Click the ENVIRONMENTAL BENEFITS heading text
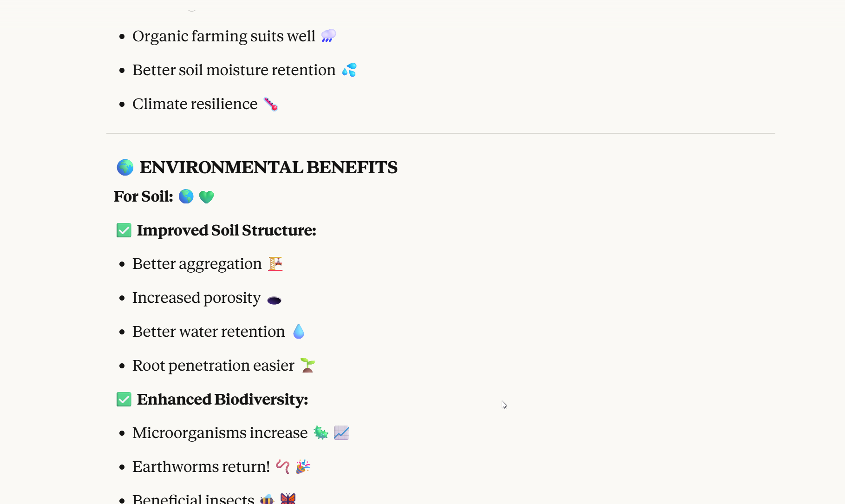Image resolution: width=845 pixels, height=504 pixels. click(x=269, y=168)
